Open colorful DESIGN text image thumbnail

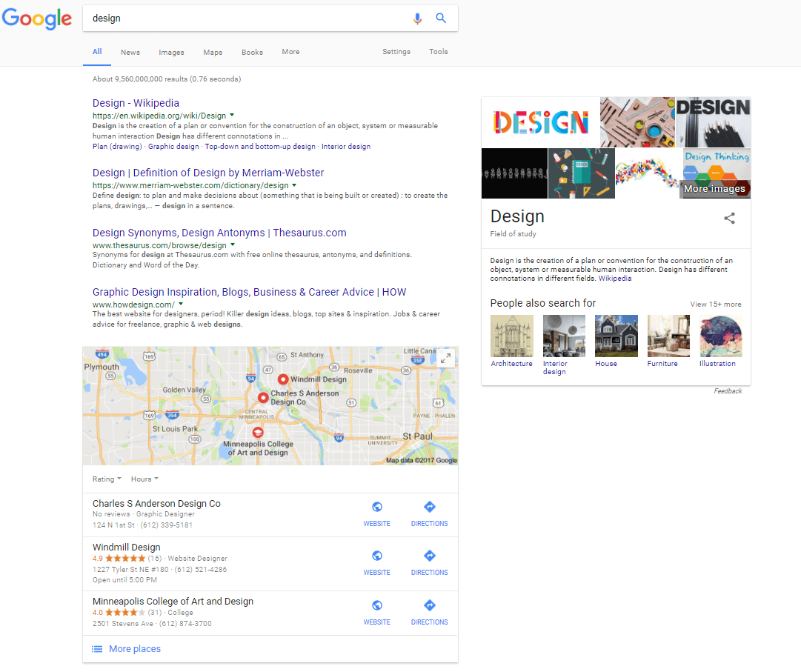(540, 122)
